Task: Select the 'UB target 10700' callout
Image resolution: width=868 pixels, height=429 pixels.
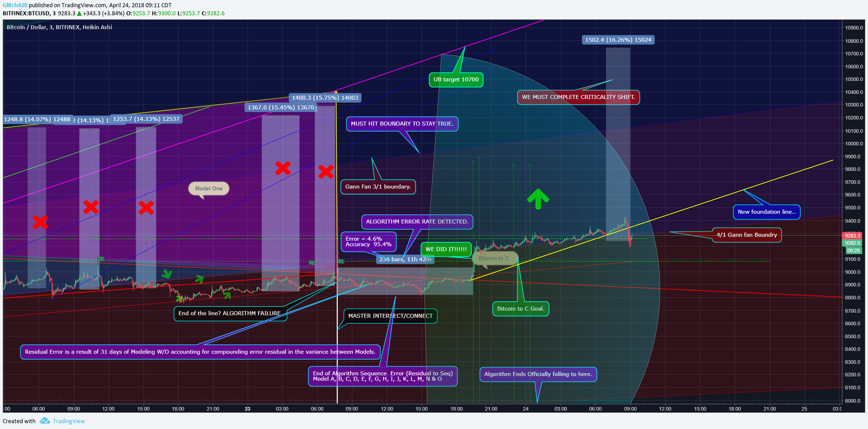Action: [456, 80]
